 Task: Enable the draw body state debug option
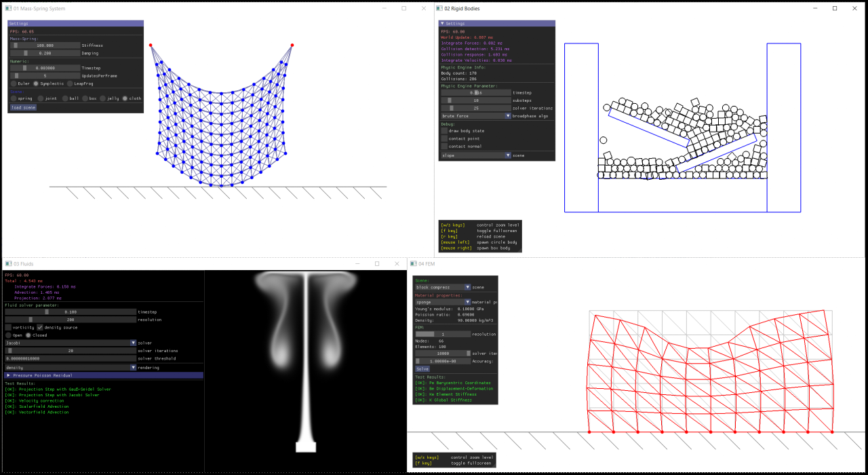(x=443, y=130)
